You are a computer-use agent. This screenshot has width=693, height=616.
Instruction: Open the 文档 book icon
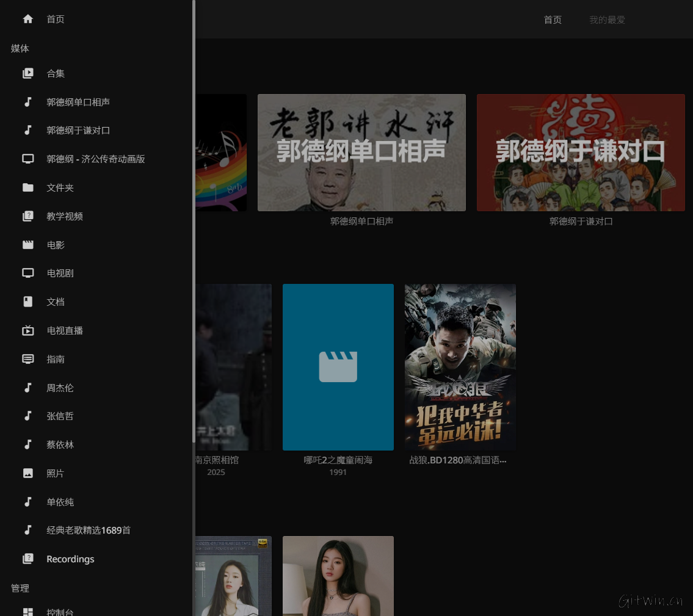[x=27, y=302]
